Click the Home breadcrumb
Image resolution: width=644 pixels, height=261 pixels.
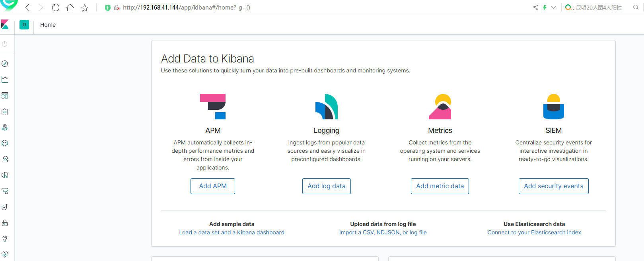click(x=48, y=25)
